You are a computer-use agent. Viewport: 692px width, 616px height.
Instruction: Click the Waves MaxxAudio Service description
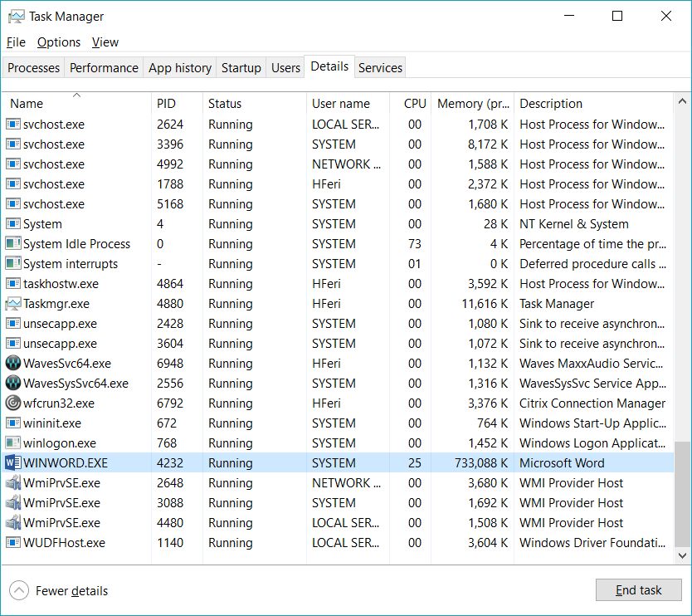coord(591,364)
